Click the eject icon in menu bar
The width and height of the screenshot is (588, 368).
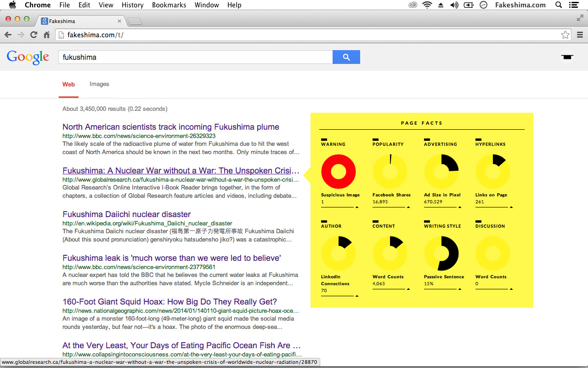coord(441,5)
